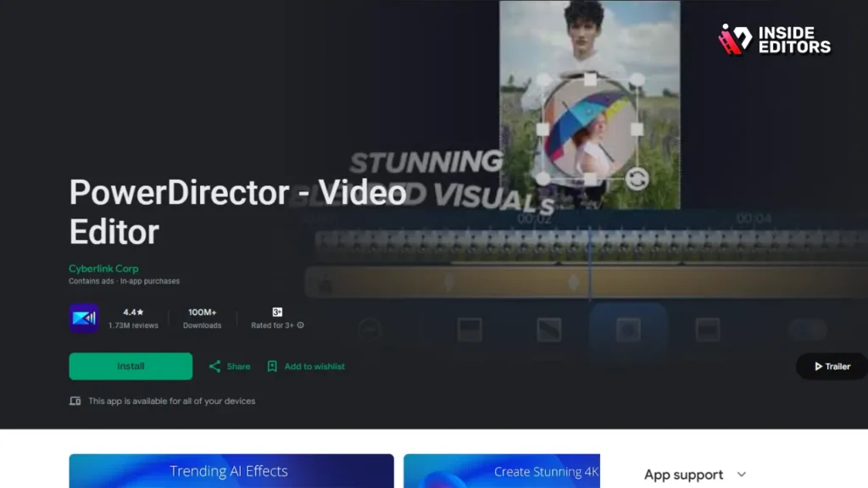The height and width of the screenshot is (488, 868).
Task: Expand the App support section
Action: tap(741, 474)
